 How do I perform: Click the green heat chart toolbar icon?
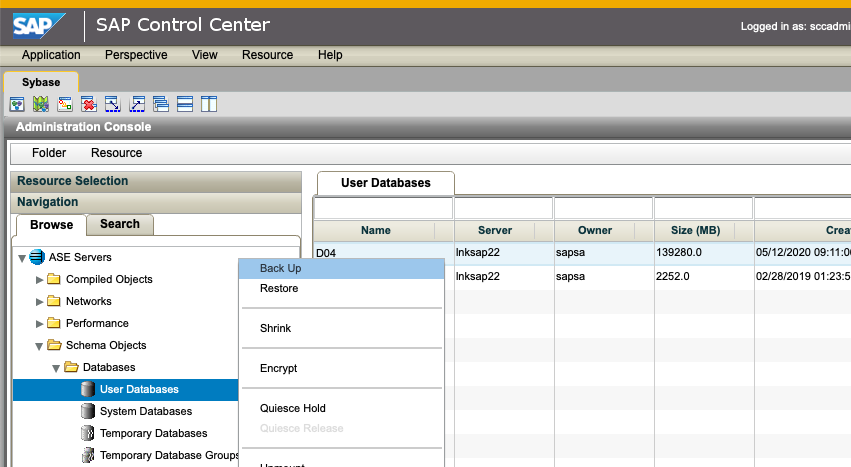click(x=41, y=104)
